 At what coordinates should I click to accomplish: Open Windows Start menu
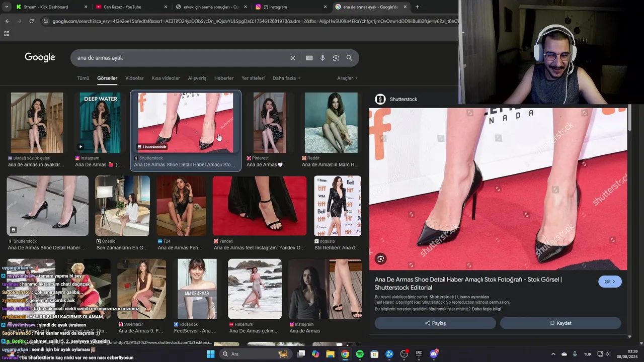[210, 354]
